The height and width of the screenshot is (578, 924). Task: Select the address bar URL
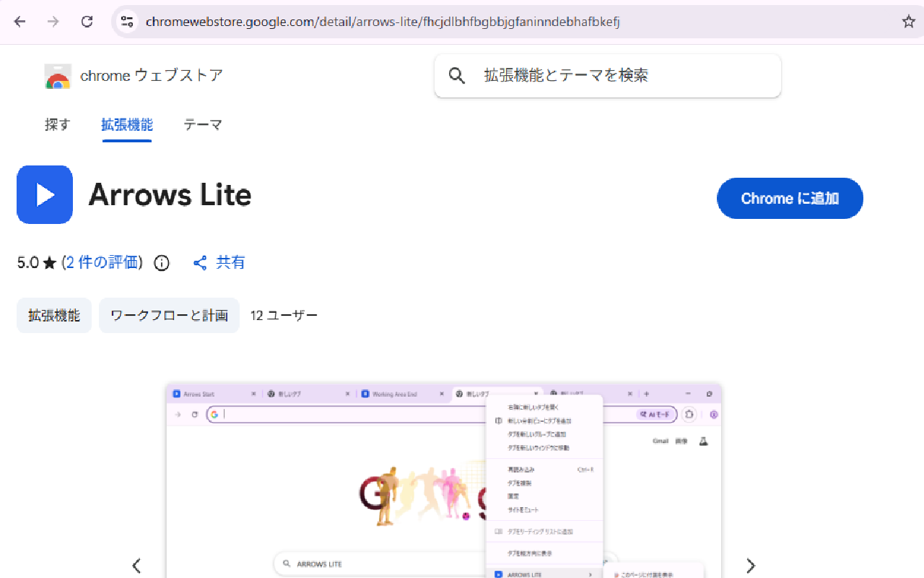pos(383,22)
